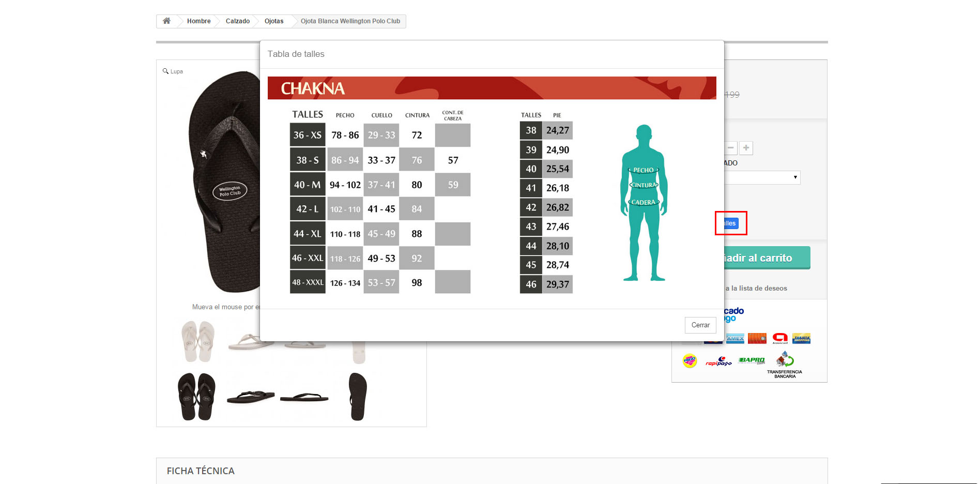Click the '26,18' pie measurement
Image resolution: width=980 pixels, height=484 pixels.
tap(557, 188)
